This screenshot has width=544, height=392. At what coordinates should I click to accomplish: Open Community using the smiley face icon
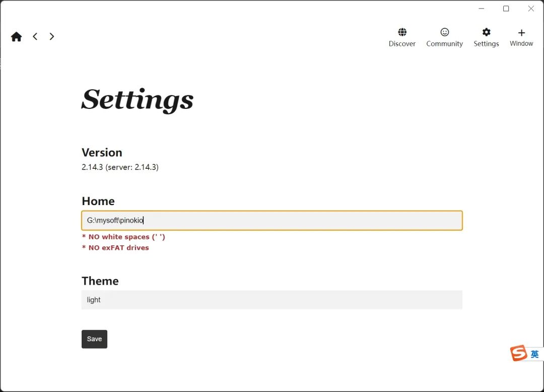click(x=444, y=31)
